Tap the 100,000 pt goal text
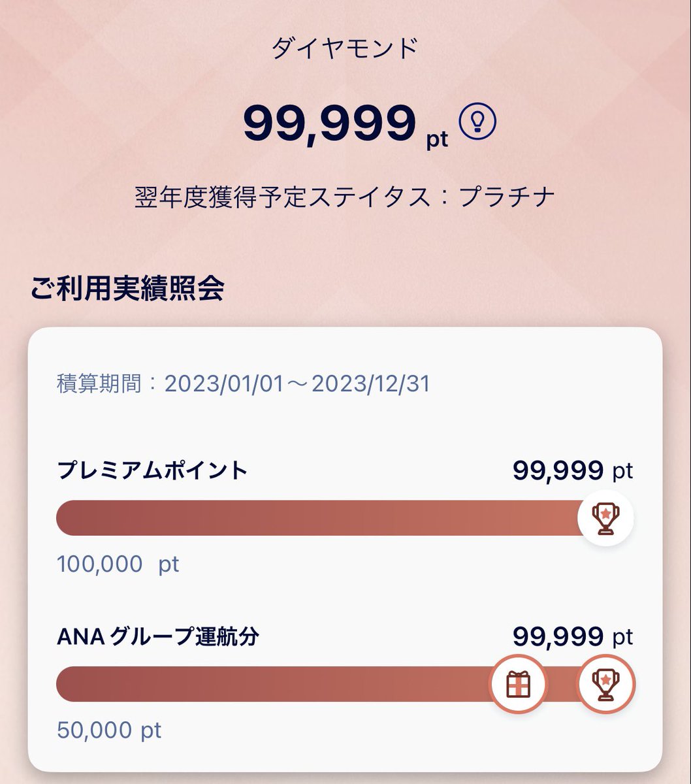The image size is (691, 784). coord(118,564)
